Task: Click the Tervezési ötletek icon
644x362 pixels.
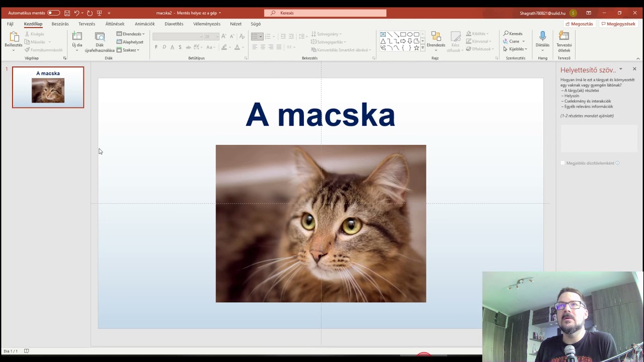Action: pos(564,36)
